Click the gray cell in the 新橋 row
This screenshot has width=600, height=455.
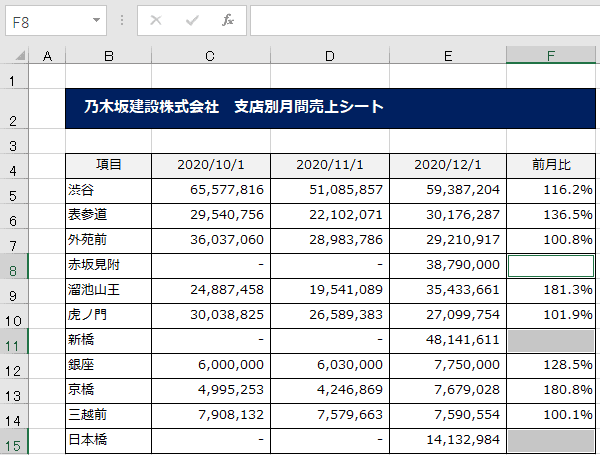(551, 341)
